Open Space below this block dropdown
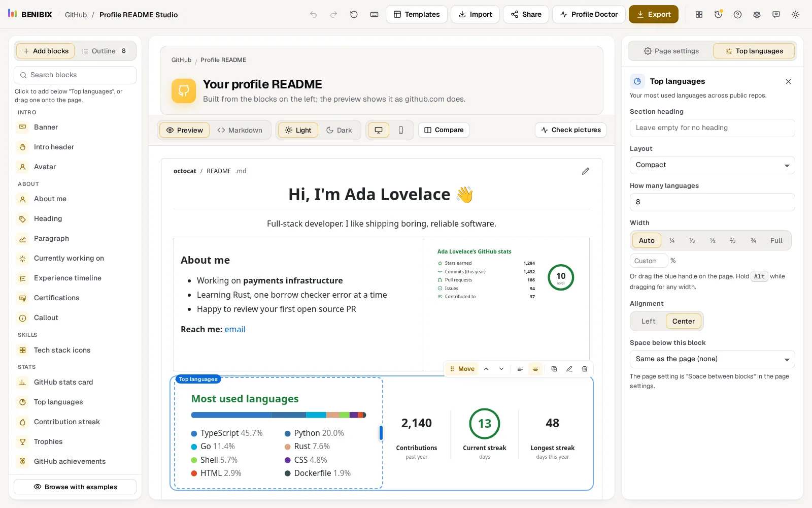 712,359
